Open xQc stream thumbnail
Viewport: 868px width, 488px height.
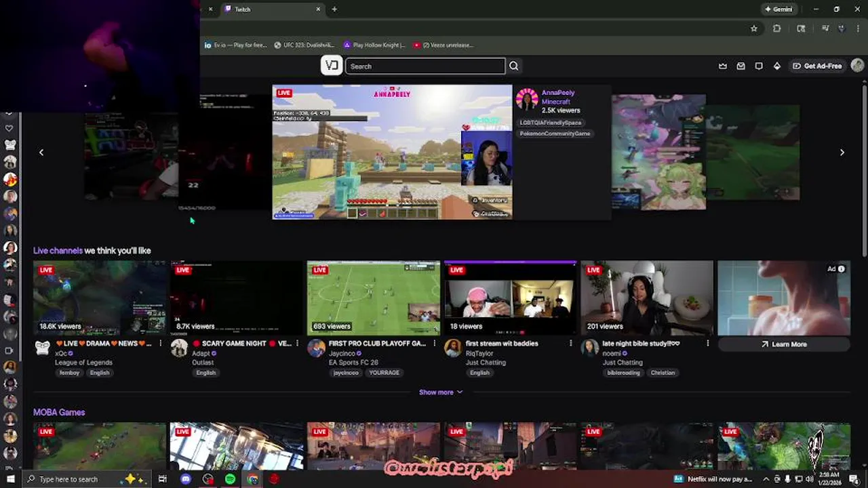(100, 298)
